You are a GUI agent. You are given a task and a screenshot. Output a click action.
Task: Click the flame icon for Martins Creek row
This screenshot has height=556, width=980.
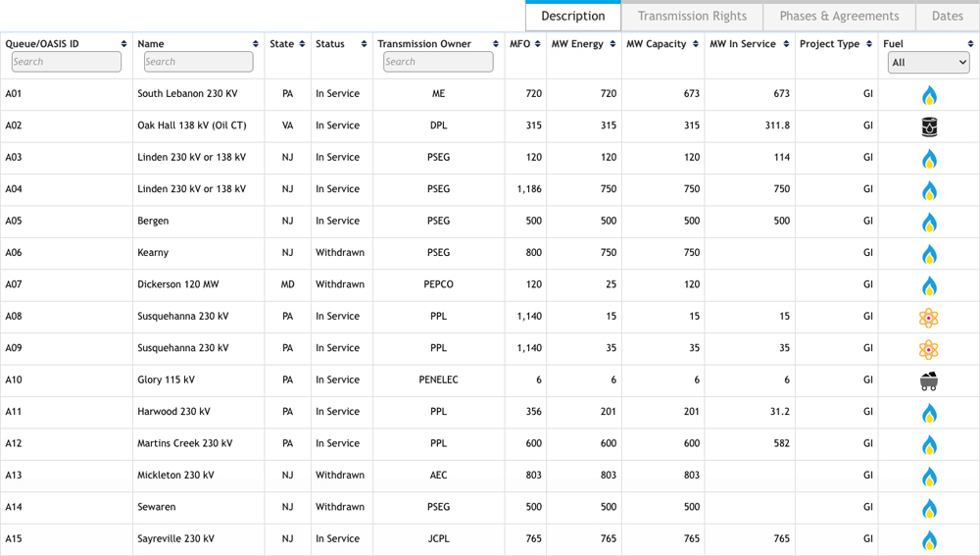928,444
